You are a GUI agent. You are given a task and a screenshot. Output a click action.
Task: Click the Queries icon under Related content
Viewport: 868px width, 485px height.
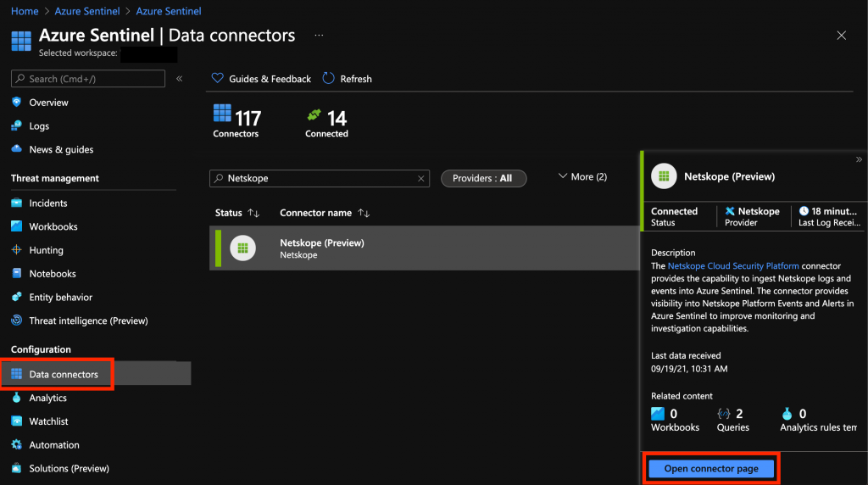(x=724, y=414)
